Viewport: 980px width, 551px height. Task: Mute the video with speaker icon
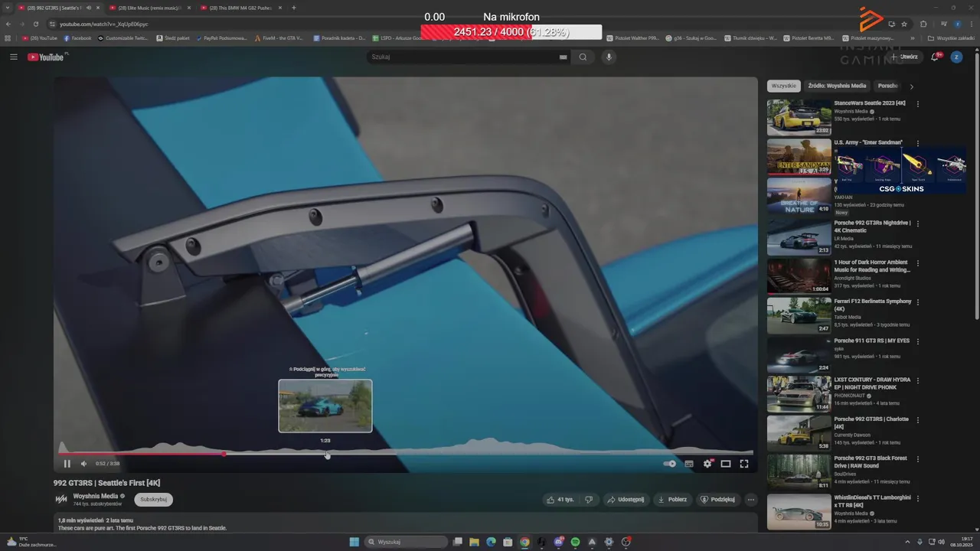[84, 463]
